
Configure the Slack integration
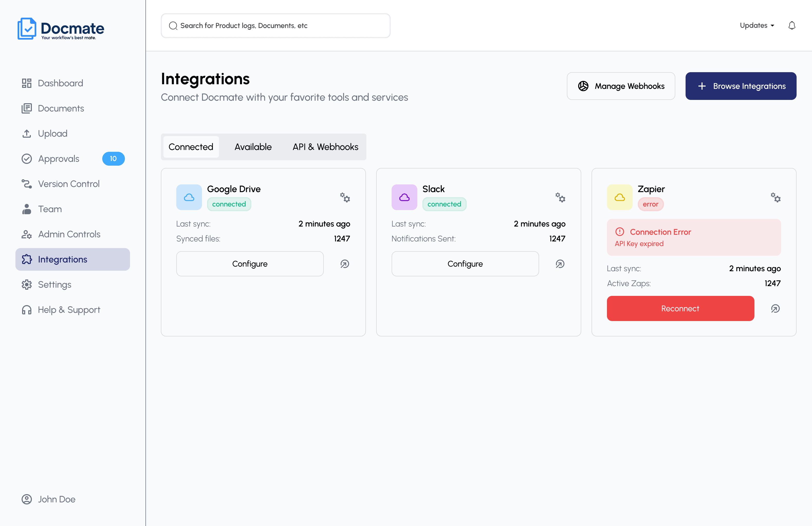[x=465, y=264]
